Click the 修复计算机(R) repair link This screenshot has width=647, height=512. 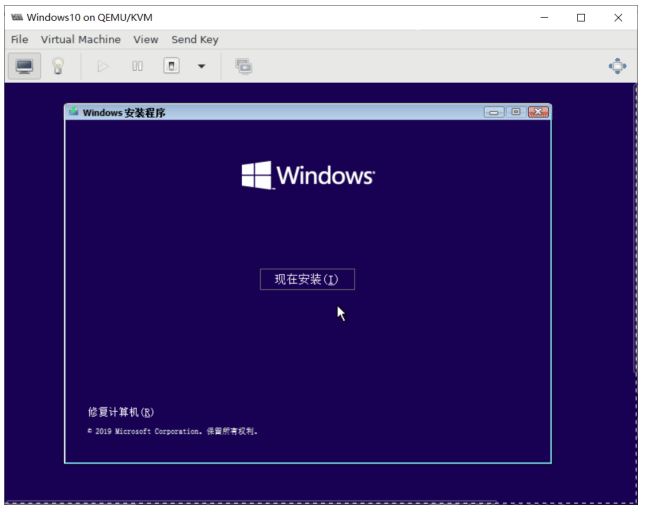point(120,412)
